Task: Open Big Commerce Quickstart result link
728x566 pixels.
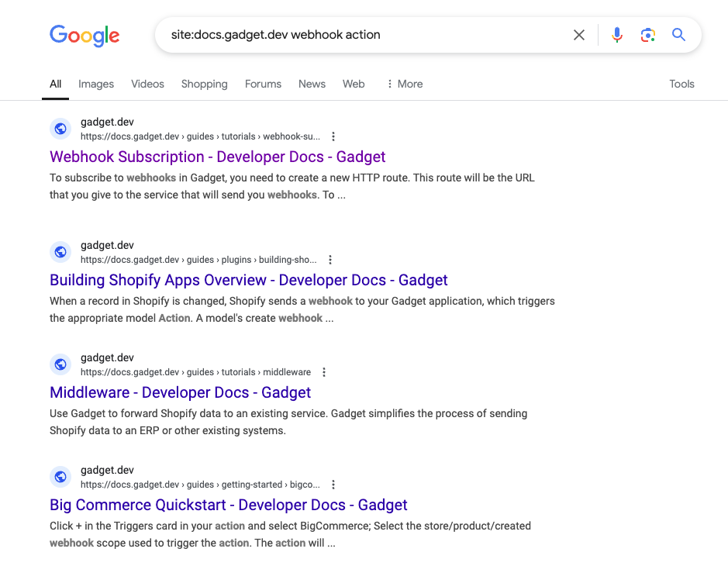Action: tap(229, 506)
